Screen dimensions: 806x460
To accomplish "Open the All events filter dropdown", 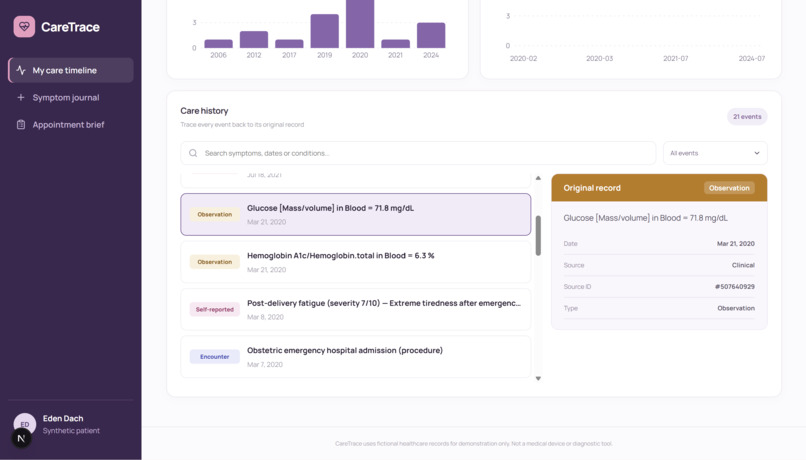I will tap(715, 153).
